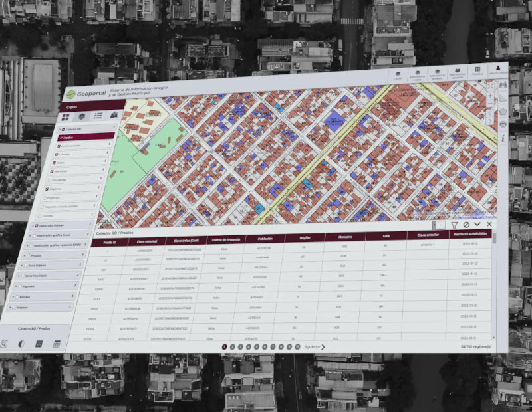532x412 pixels.
Task: Click the zoom in plus button
Action: point(490,97)
